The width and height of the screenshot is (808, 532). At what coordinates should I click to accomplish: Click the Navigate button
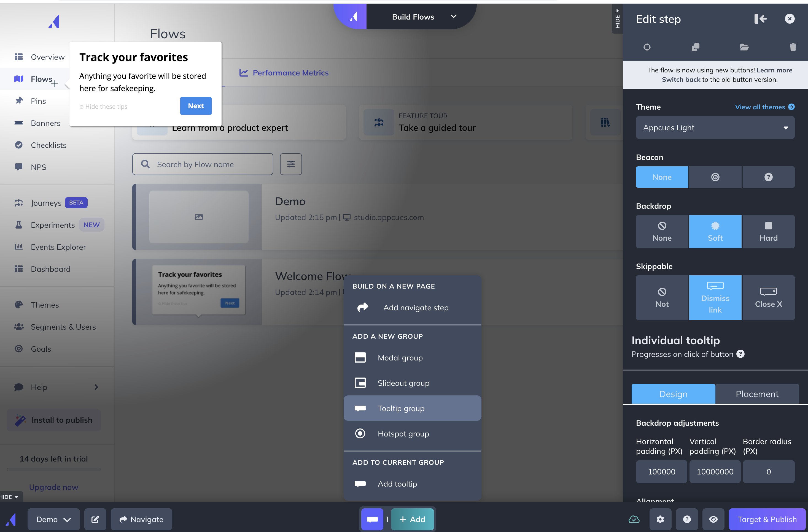click(x=142, y=519)
